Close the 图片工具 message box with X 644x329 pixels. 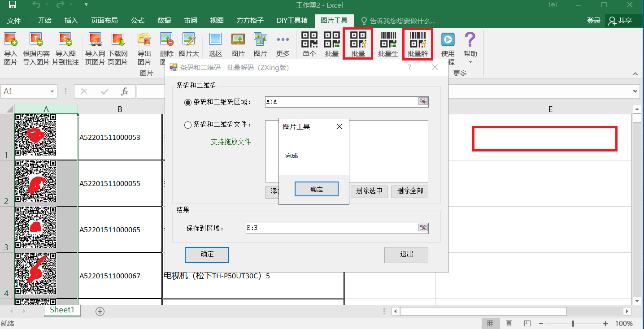(x=339, y=126)
